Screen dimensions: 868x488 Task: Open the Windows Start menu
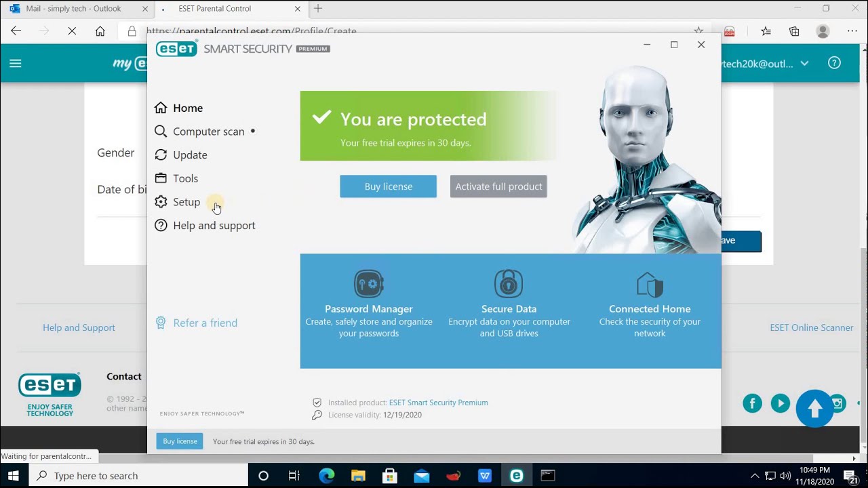click(14, 476)
